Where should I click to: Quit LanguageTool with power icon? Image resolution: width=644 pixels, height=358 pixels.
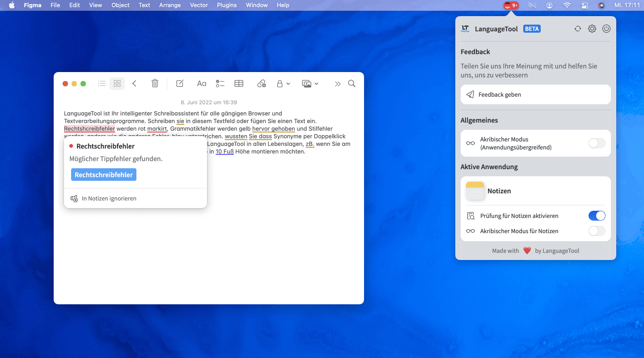coord(606,29)
